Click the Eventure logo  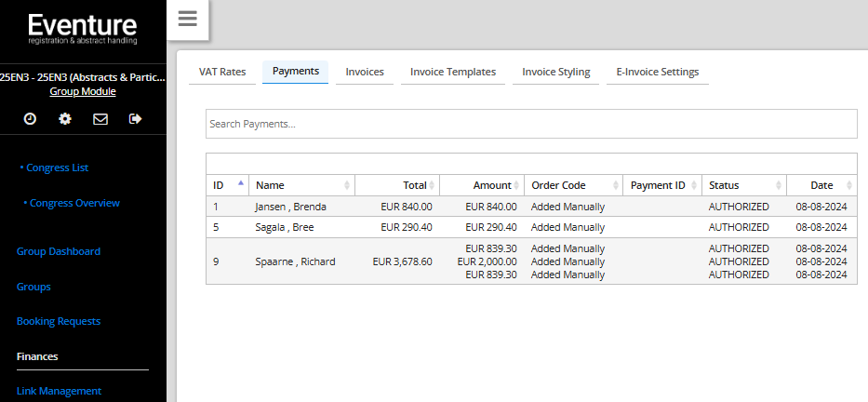(x=83, y=28)
